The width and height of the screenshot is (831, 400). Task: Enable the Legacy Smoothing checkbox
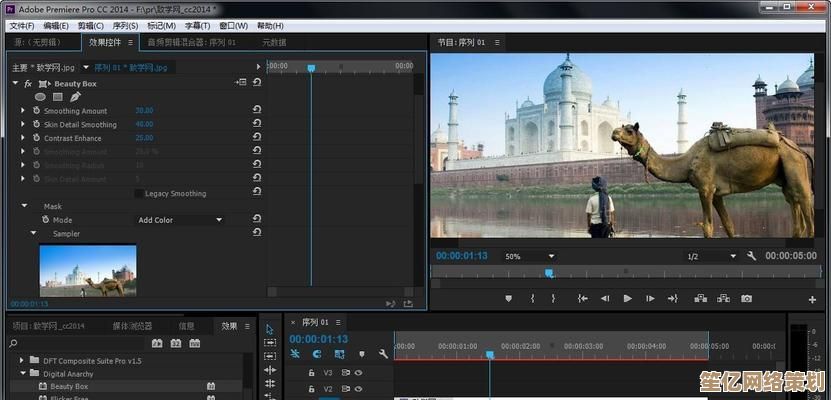(x=139, y=193)
